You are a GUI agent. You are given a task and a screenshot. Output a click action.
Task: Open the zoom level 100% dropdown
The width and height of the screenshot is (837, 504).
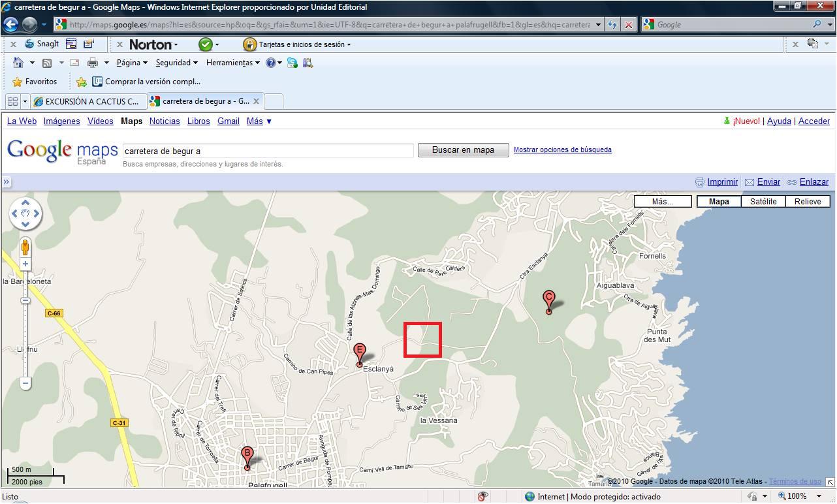pyautogui.click(x=819, y=496)
